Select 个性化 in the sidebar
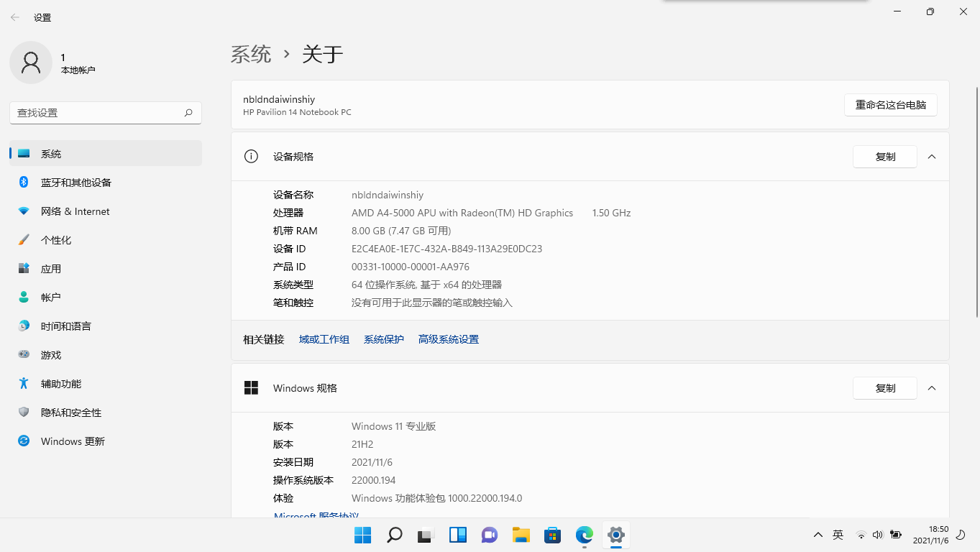 106,240
